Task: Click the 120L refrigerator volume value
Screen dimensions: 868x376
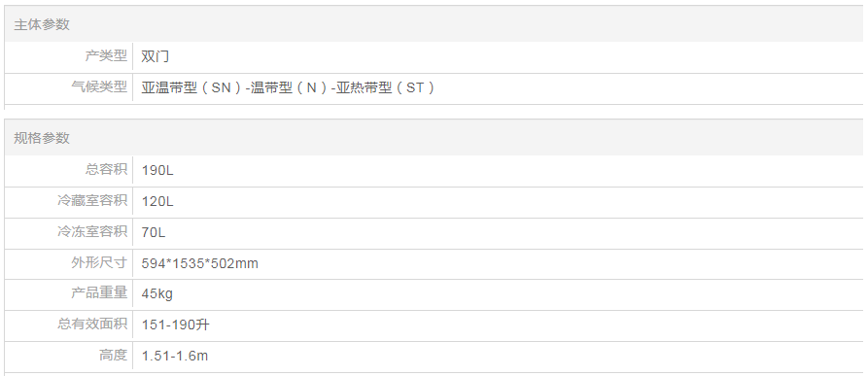Action: tap(157, 201)
